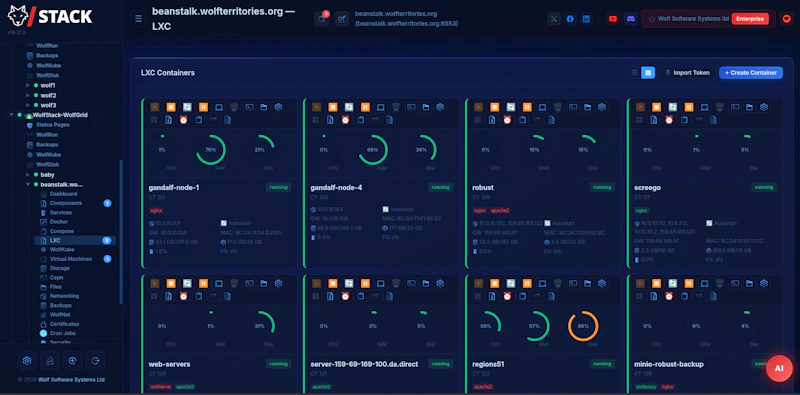The height and width of the screenshot is (395, 800).
Task: Open settings gear on screego card
Action: 764,107
